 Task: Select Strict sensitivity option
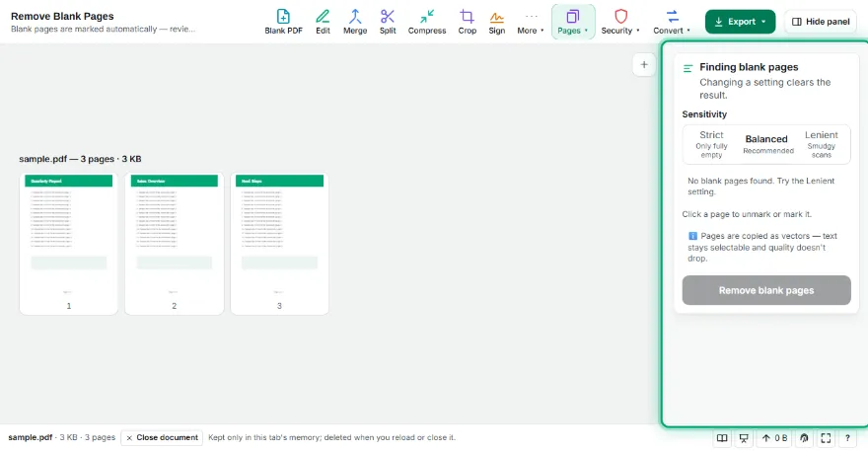pos(711,144)
